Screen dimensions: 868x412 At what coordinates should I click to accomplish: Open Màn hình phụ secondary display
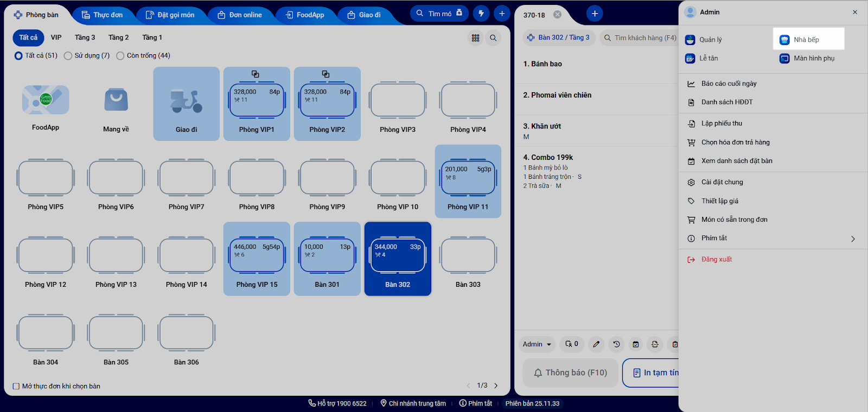(x=807, y=59)
